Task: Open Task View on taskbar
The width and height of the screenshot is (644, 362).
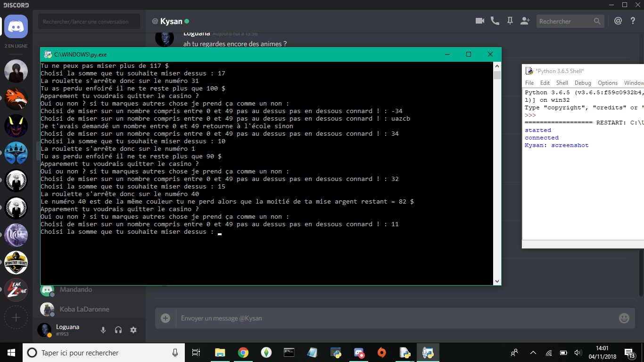Action: [x=196, y=353]
